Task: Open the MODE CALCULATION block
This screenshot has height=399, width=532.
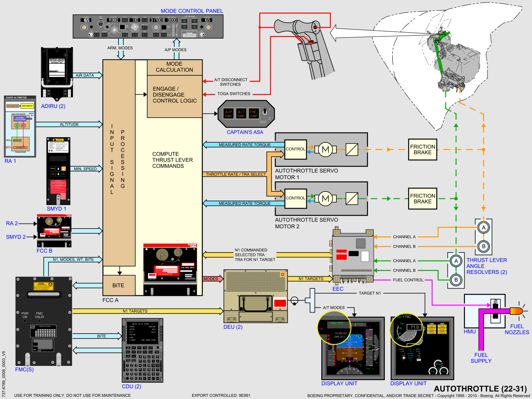Action: click(x=175, y=67)
